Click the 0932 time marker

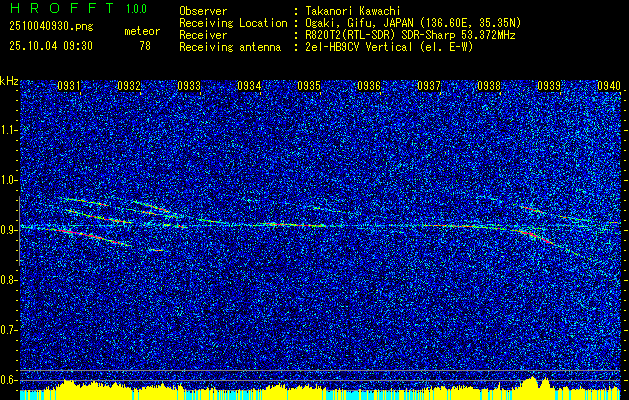pos(129,85)
